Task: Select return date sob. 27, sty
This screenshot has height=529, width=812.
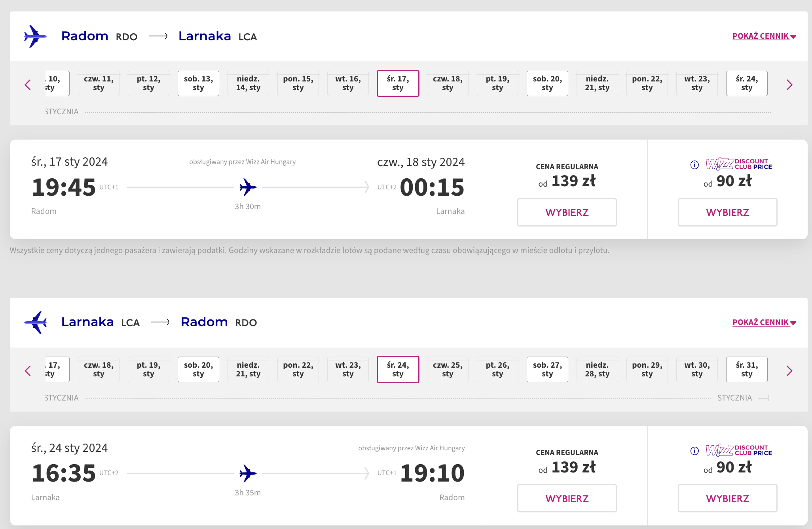Action: 547,369
